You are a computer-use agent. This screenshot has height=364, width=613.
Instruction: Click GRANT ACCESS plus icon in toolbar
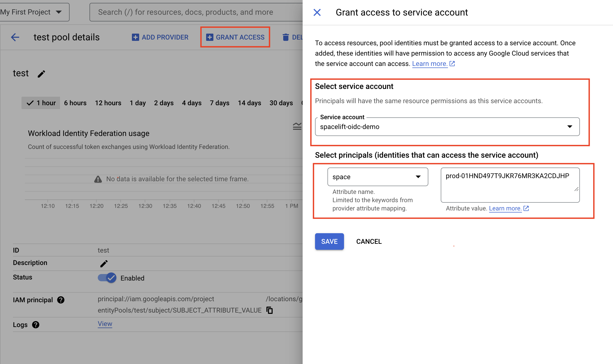coord(209,37)
